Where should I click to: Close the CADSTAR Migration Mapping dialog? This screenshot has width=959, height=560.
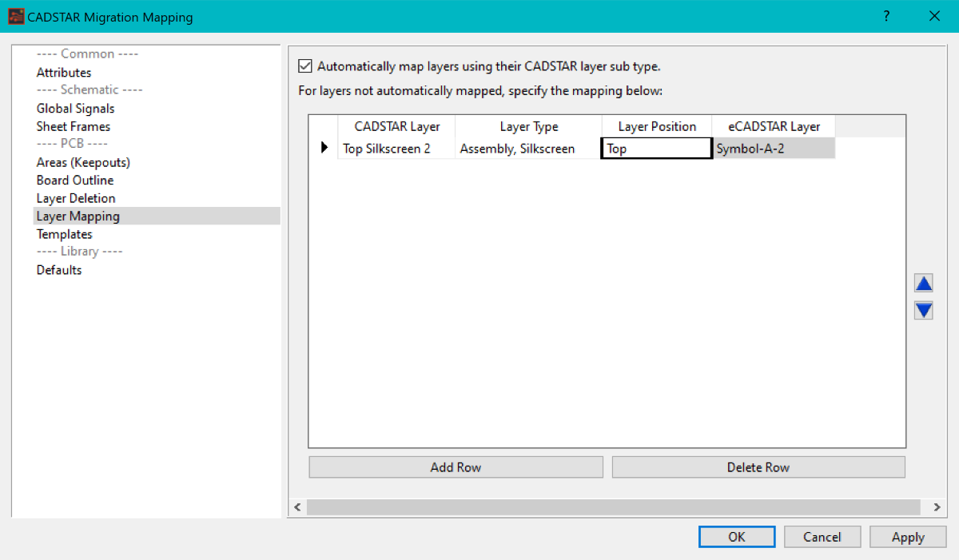pyautogui.click(x=934, y=16)
